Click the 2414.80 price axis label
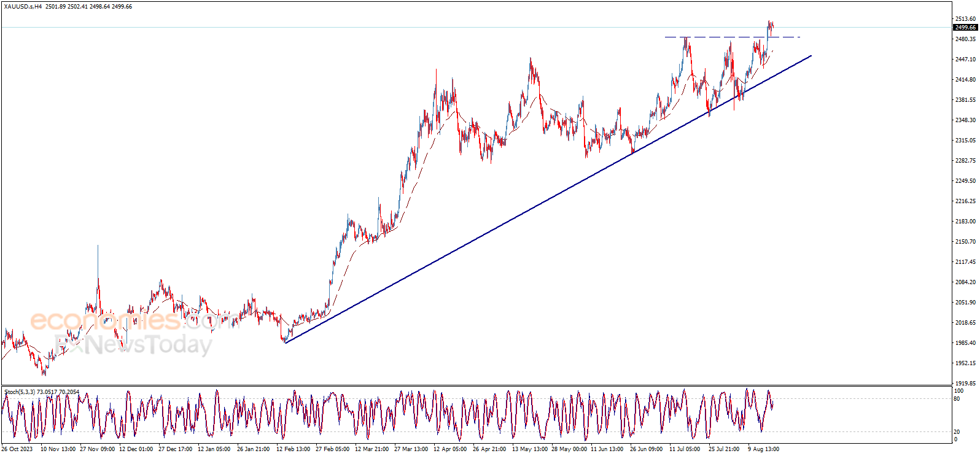This screenshot has height=456, width=980. click(965, 80)
